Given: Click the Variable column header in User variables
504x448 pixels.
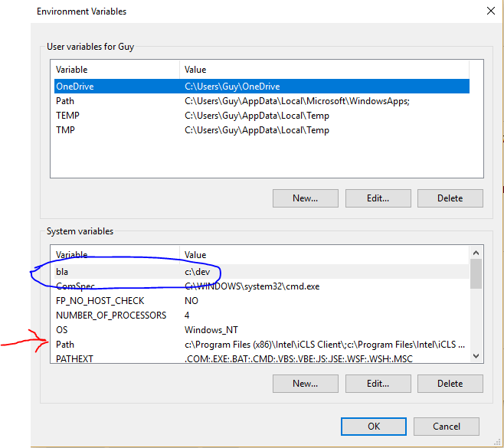Looking at the screenshot, I should [x=116, y=70].
